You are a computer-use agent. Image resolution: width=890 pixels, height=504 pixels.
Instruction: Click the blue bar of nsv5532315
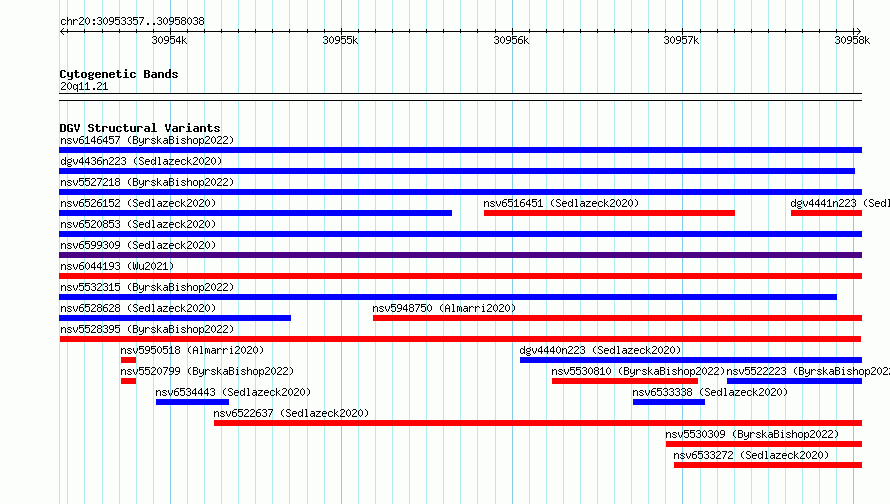pyautogui.click(x=448, y=297)
